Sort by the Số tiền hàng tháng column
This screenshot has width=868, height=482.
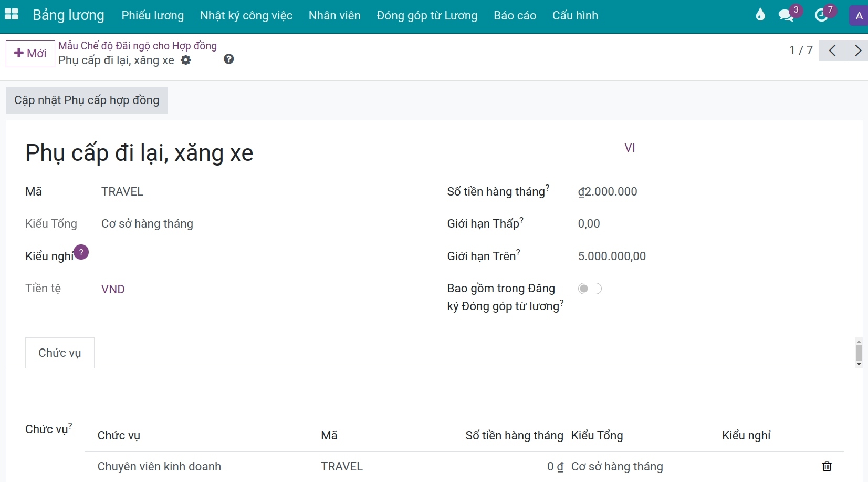514,436
